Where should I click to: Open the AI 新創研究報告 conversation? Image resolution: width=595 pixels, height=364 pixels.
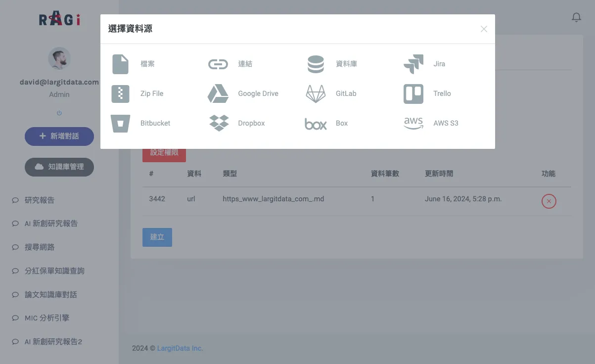point(51,224)
